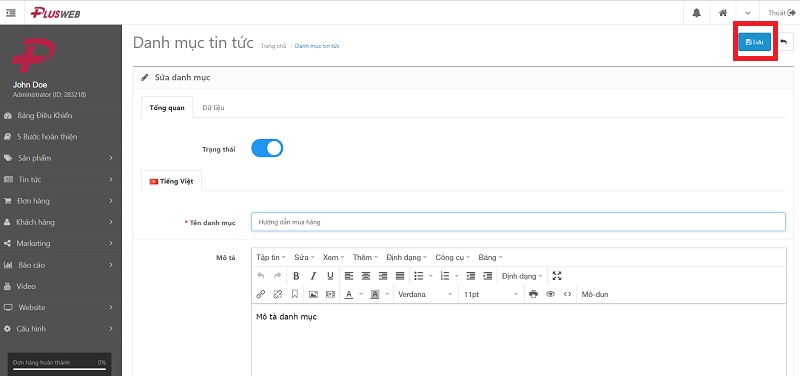Click the insert image icon
The width and height of the screenshot is (800, 376).
click(x=313, y=294)
